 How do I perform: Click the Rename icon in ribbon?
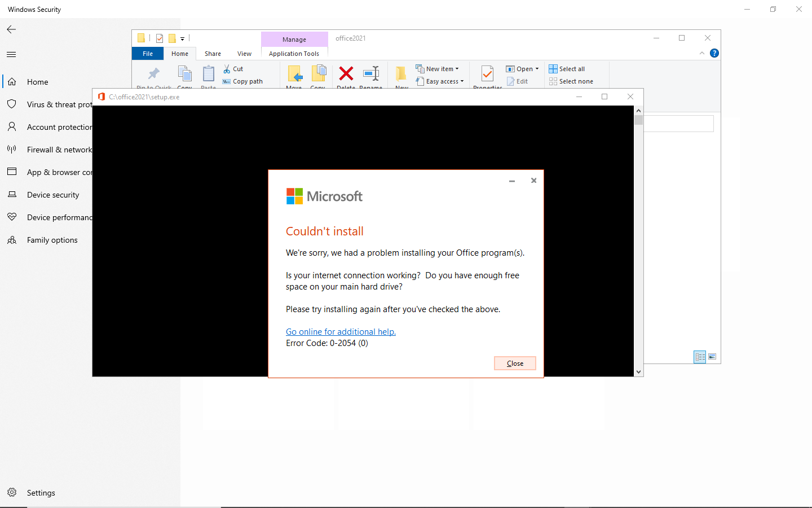(x=371, y=73)
